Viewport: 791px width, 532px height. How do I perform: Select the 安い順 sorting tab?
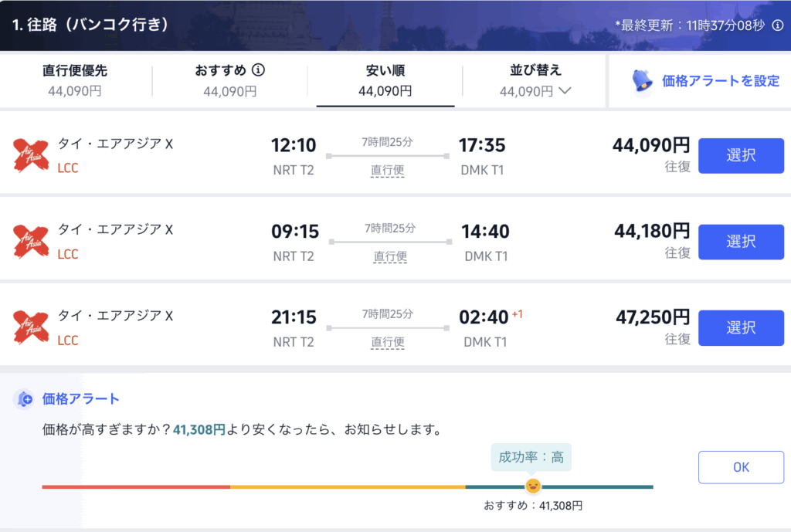385,80
